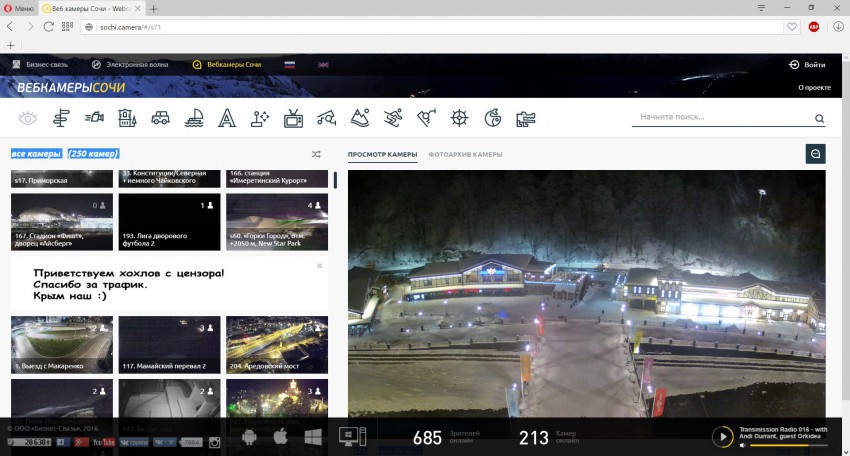Viewport: 850px width, 456px height.
Task: Select the Просмотр камеры tab
Action: [x=382, y=155]
